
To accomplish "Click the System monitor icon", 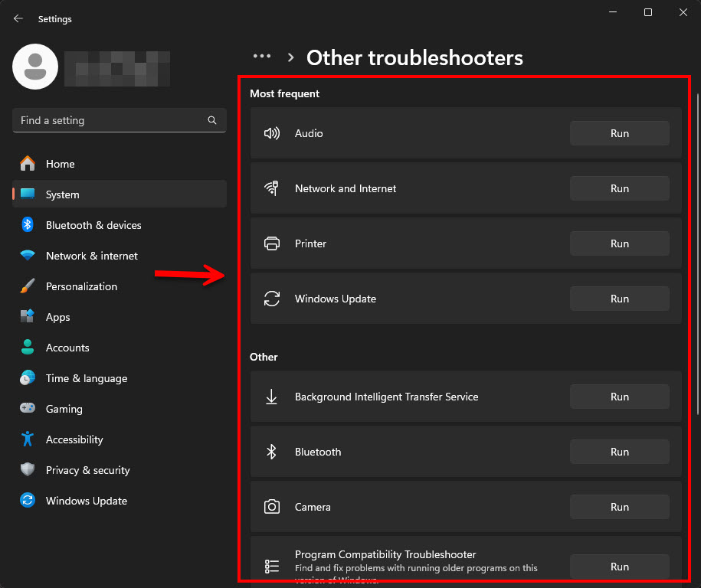I will click(x=28, y=194).
